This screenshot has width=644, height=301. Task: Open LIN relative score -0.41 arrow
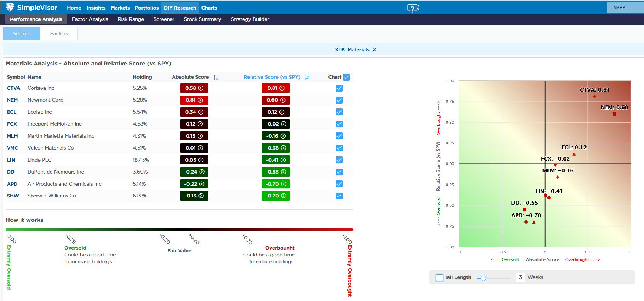tap(283, 160)
